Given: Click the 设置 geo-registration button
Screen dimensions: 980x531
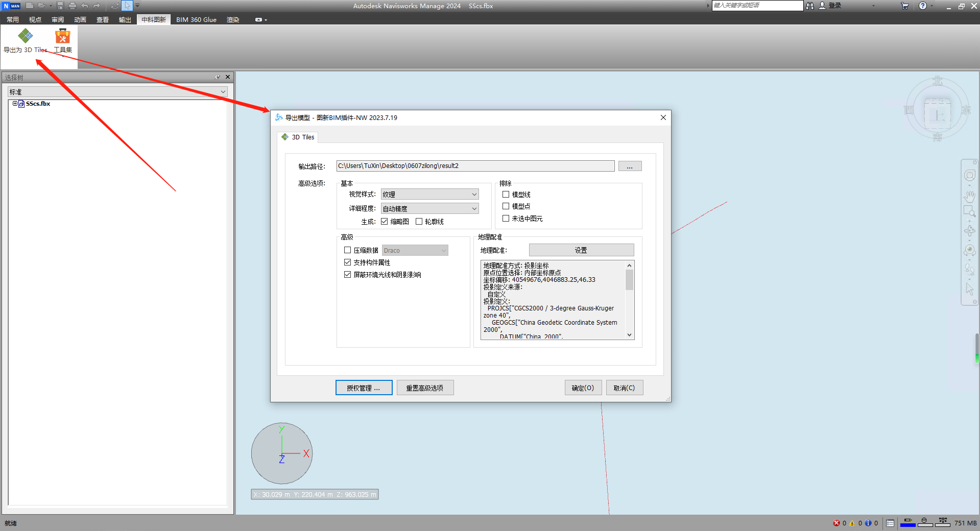Looking at the screenshot, I should coord(581,250).
